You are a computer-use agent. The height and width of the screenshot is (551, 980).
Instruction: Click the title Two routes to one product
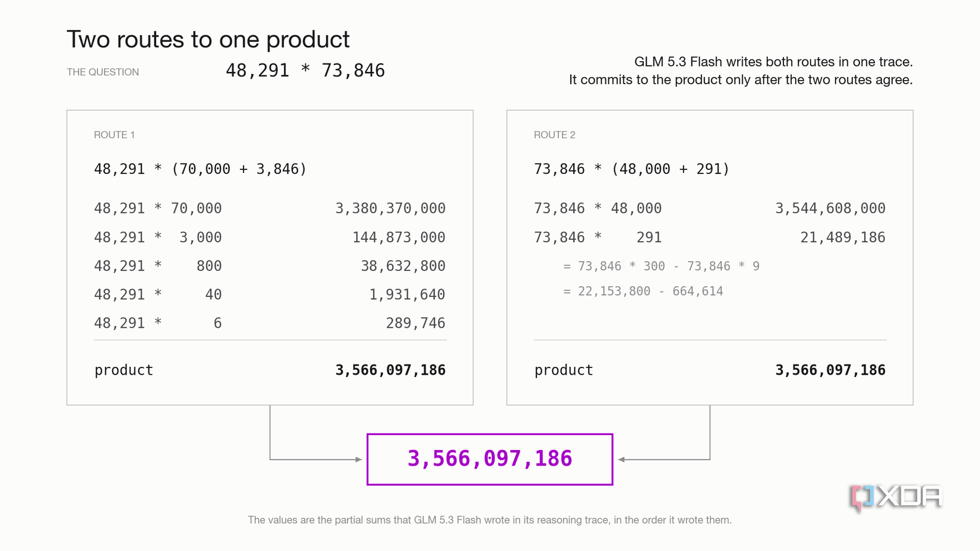tap(208, 39)
